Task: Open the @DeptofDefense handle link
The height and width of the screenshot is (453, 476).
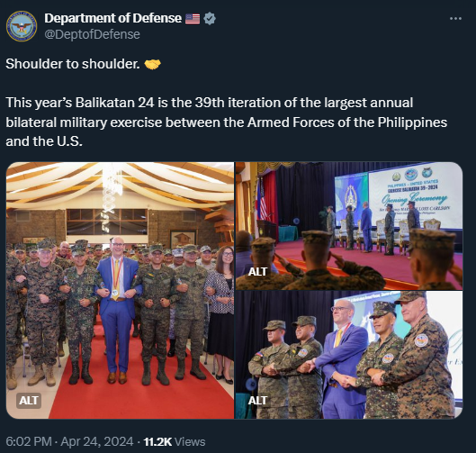Action: [93, 34]
